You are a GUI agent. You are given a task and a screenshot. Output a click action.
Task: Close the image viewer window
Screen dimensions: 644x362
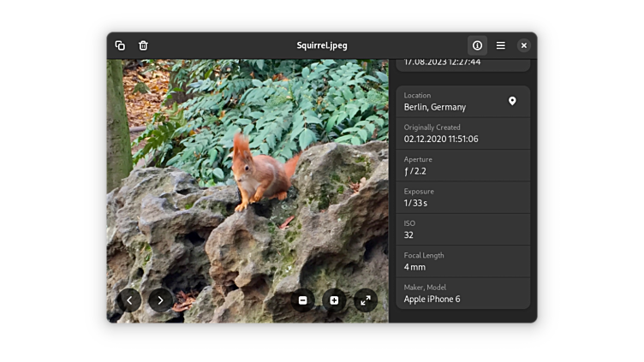point(523,45)
